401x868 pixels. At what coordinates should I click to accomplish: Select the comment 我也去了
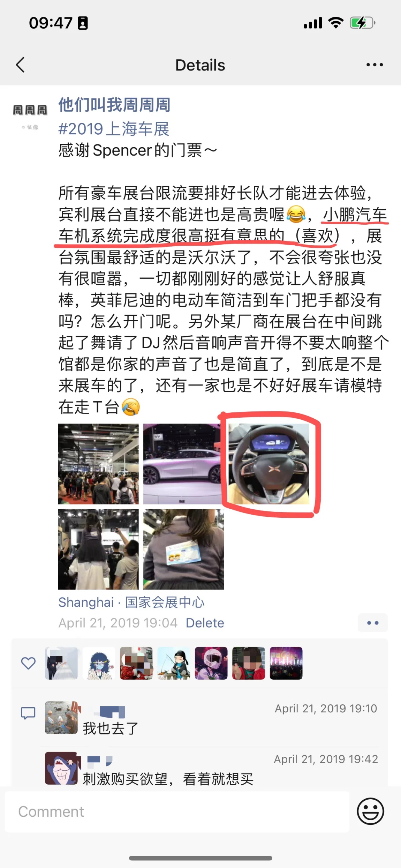[111, 728]
